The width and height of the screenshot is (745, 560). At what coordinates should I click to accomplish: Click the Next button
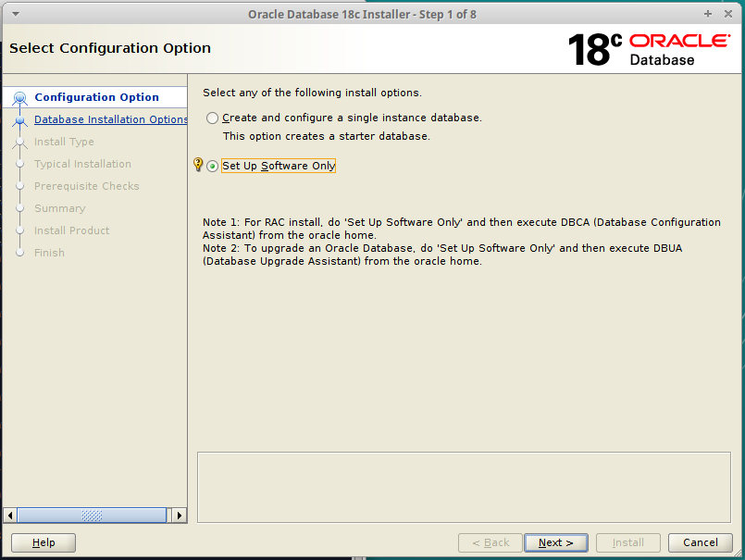556,542
